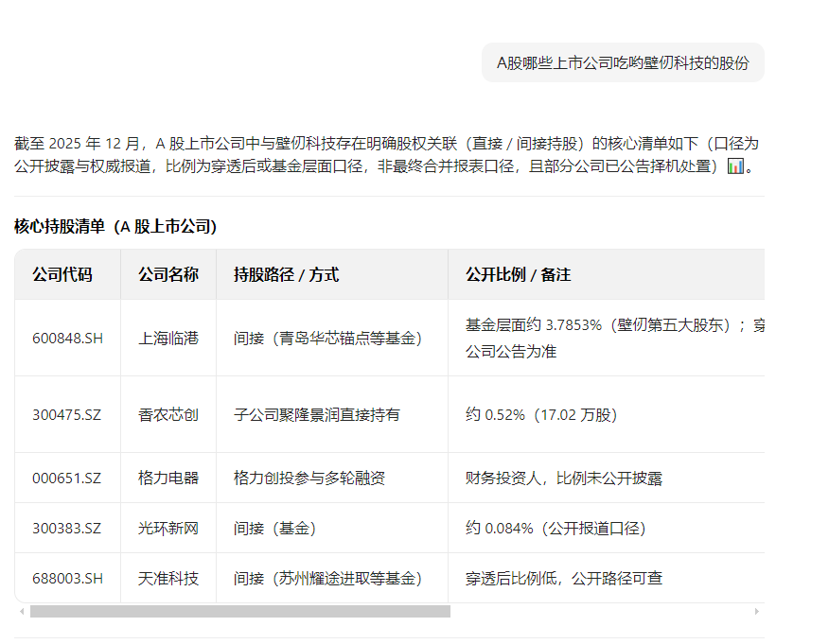Click the bar chart emoji icon

point(735,166)
